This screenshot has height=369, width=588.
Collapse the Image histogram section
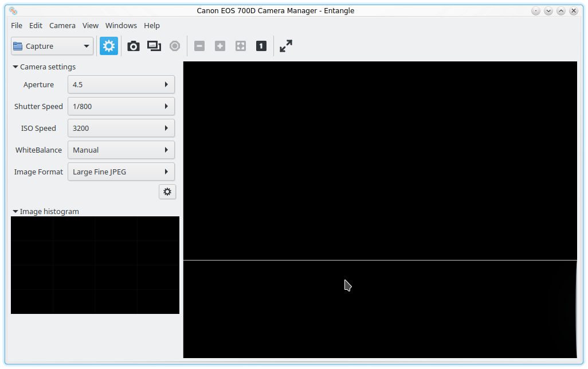pos(15,212)
